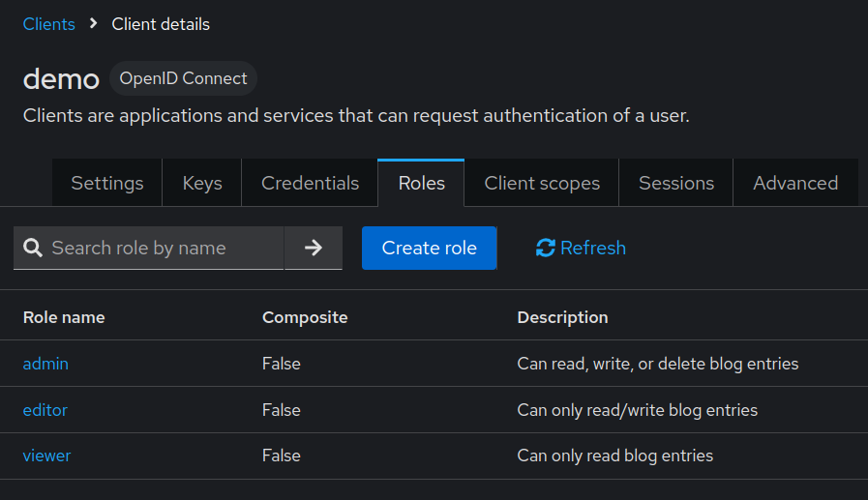Click the Refresh link text
Screen dimensions: 868x500
click(593, 249)
